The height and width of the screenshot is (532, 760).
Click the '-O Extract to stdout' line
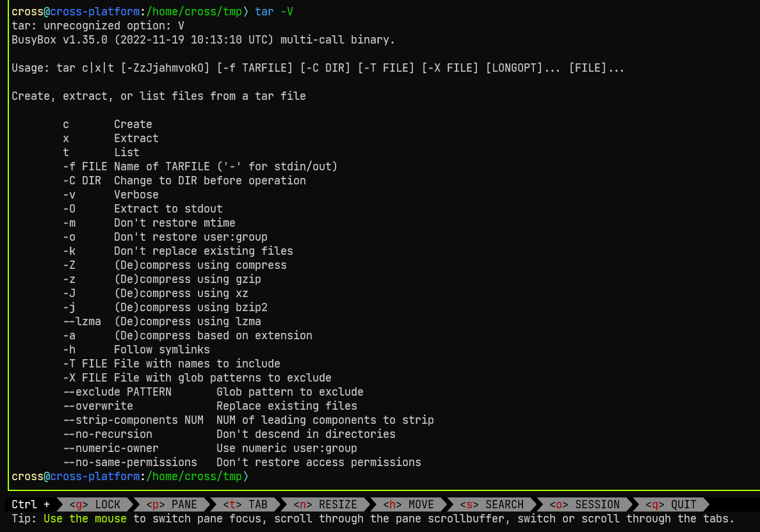(x=143, y=208)
